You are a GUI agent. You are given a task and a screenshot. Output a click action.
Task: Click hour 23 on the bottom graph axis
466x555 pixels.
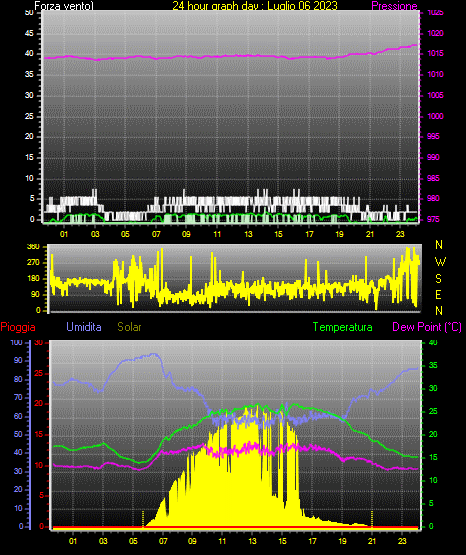click(x=402, y=541)
